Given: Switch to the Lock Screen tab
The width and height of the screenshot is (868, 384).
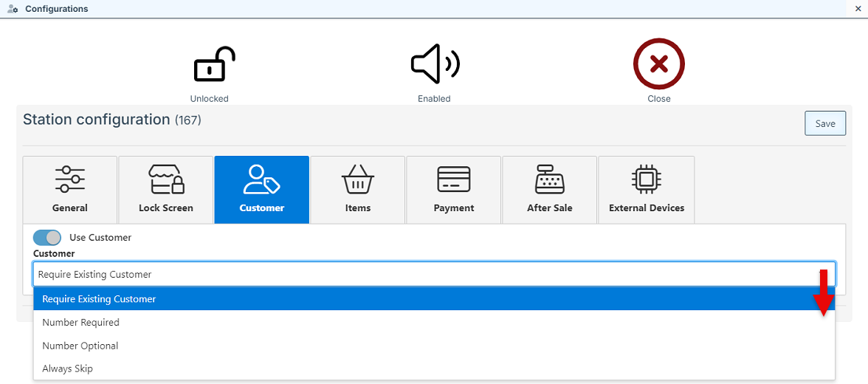Looking at the screenshot, I should click(166, 189).
